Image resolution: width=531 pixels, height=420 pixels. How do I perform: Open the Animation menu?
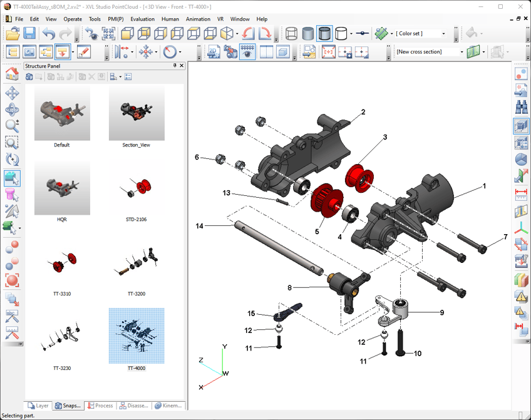[198, 19]
